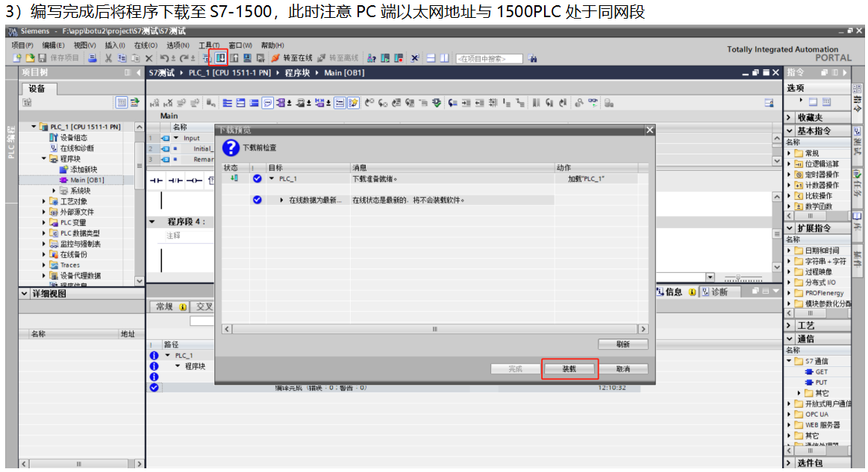Open the 工具(T) menu
The width and height of the screenshot is (868, 472).
coord(209,45)
